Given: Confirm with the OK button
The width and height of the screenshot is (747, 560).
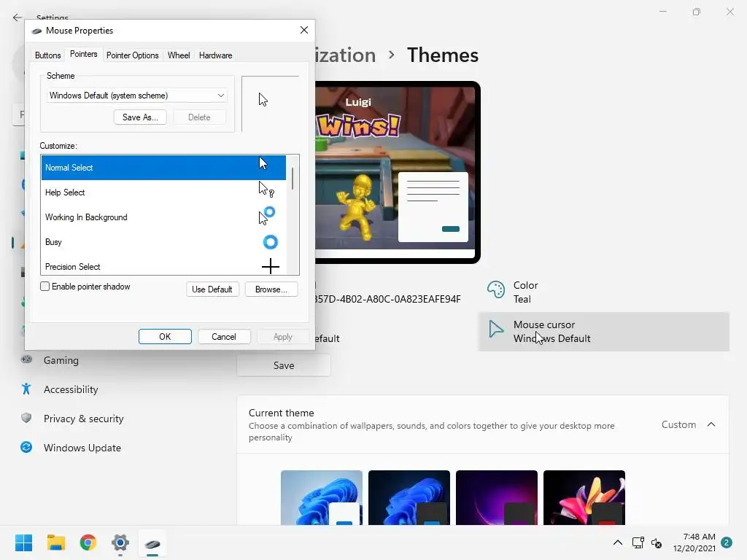Looking at the screenshot, I should (x=165, y=337).
